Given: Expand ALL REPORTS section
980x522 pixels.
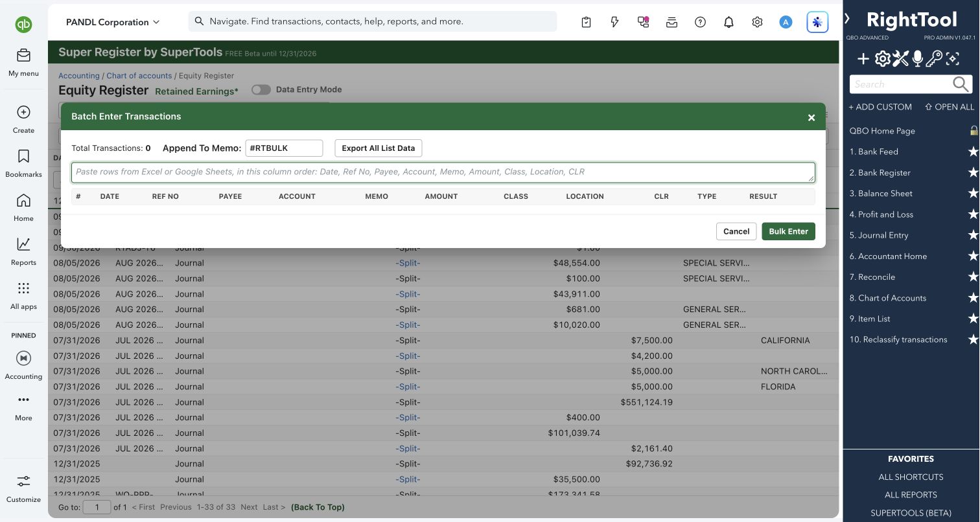Looking at the screenshot, I should pyautogui.click(x=911, y=495).
